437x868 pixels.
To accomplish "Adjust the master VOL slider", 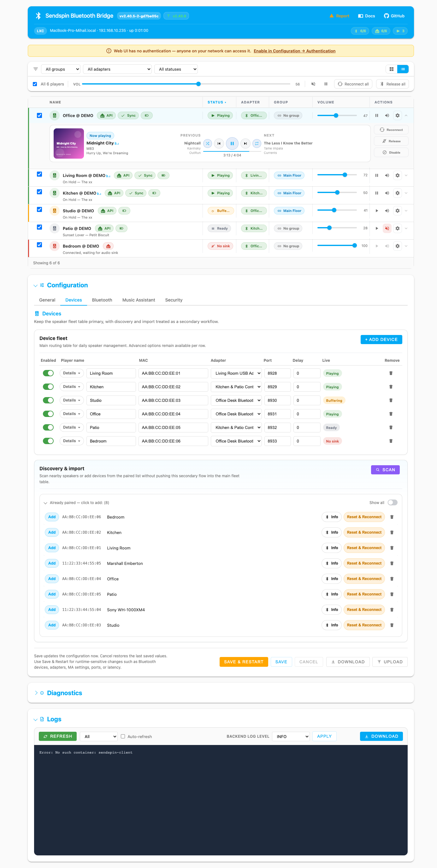I will [x=186, y=84].
